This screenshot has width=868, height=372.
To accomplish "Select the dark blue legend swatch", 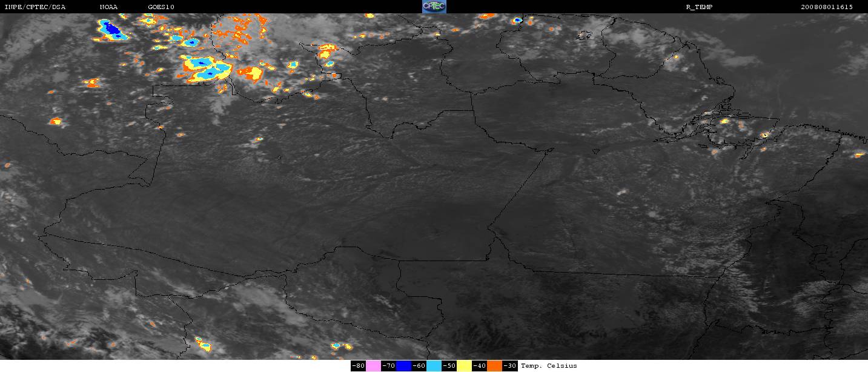I will click(x=403, y=366).
